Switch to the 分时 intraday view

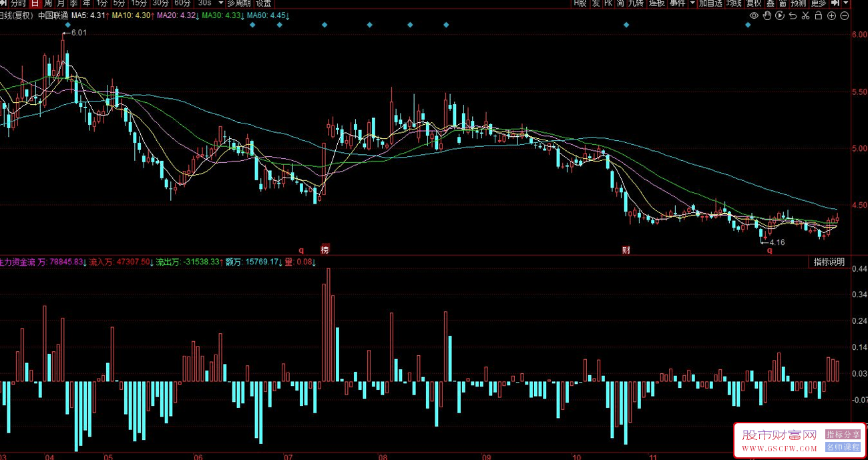(x=18, y=3)
